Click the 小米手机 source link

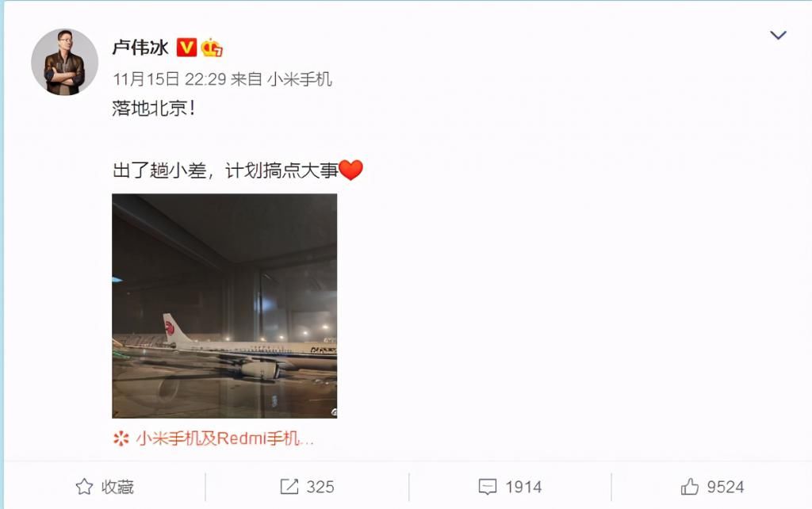299,79
